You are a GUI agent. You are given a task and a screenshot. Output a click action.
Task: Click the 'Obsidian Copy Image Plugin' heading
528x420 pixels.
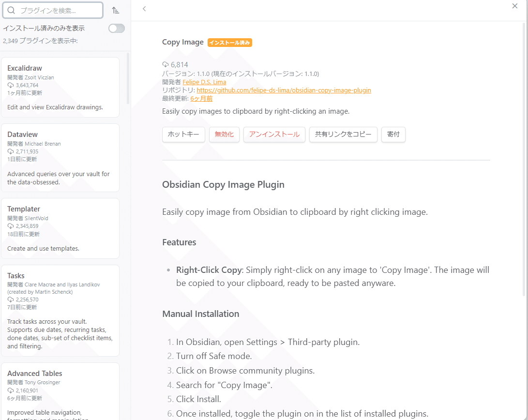point(223,184)
